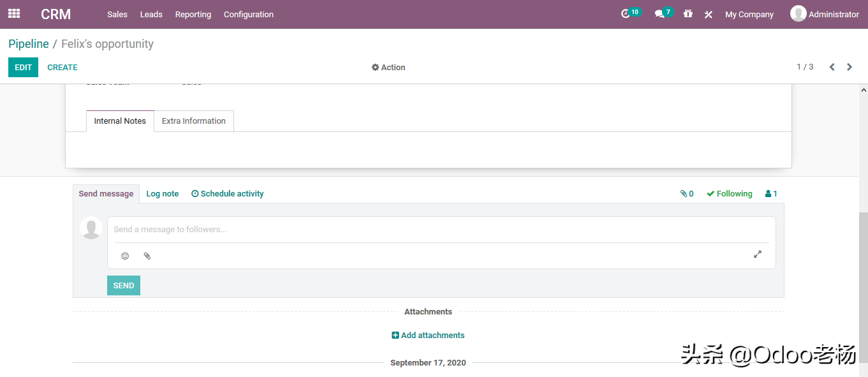Attach a file using the paperclip icon
Viewport: 868px width, 377px height.
(147, 256)
